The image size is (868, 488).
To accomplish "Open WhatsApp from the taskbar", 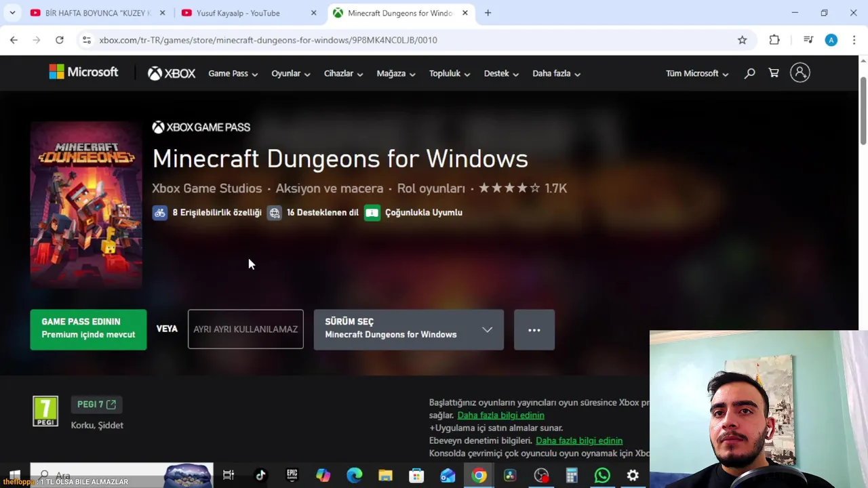I will [x=602, y=475].
